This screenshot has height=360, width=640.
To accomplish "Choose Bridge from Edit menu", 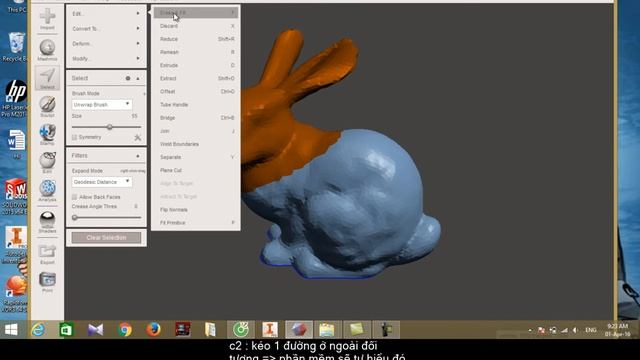I will (196, 118).
